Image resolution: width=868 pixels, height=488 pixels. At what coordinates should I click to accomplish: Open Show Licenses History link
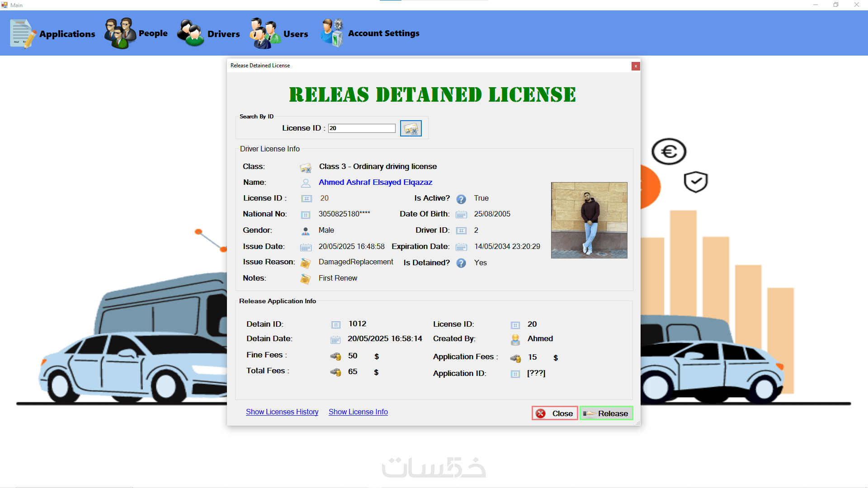[x=282, y=412]
